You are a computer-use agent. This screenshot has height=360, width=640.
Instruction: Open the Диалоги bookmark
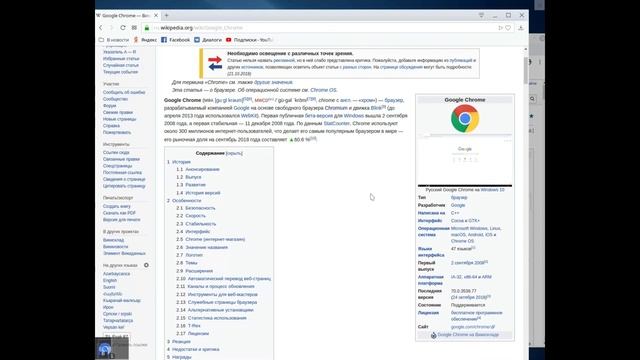pos(208,40)
